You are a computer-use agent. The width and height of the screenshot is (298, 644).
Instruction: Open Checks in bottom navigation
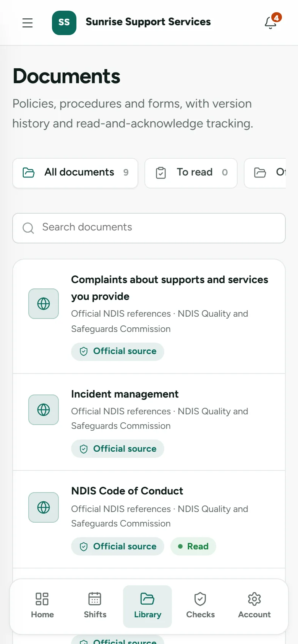tap(201, 606)
